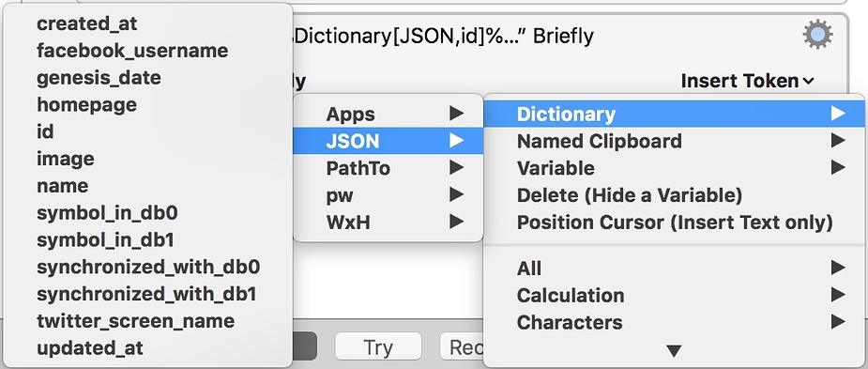Click the Try button
The height and width of the screenshot is (369, 868).
[x=378, y=346]
